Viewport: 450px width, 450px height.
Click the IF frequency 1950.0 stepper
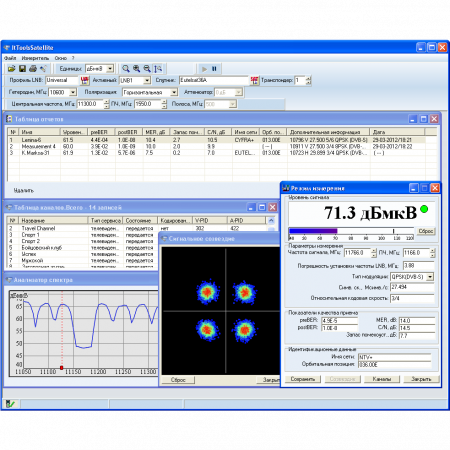coord(164,104)
